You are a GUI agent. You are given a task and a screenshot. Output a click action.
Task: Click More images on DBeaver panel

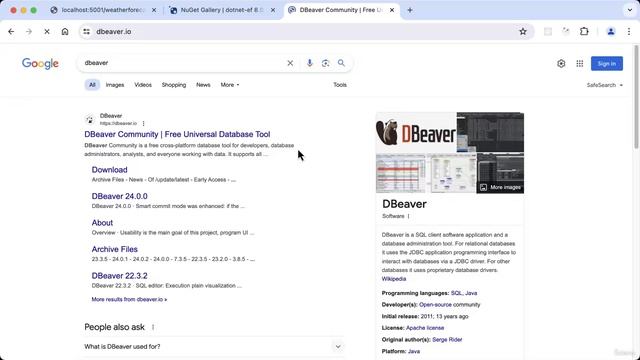(x=501, y=187)
